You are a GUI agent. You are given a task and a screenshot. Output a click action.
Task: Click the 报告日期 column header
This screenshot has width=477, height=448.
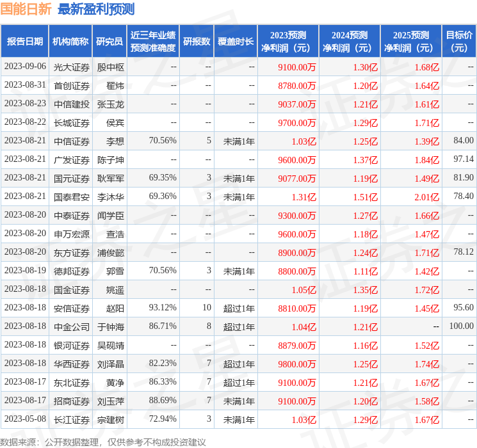[24, 42]
